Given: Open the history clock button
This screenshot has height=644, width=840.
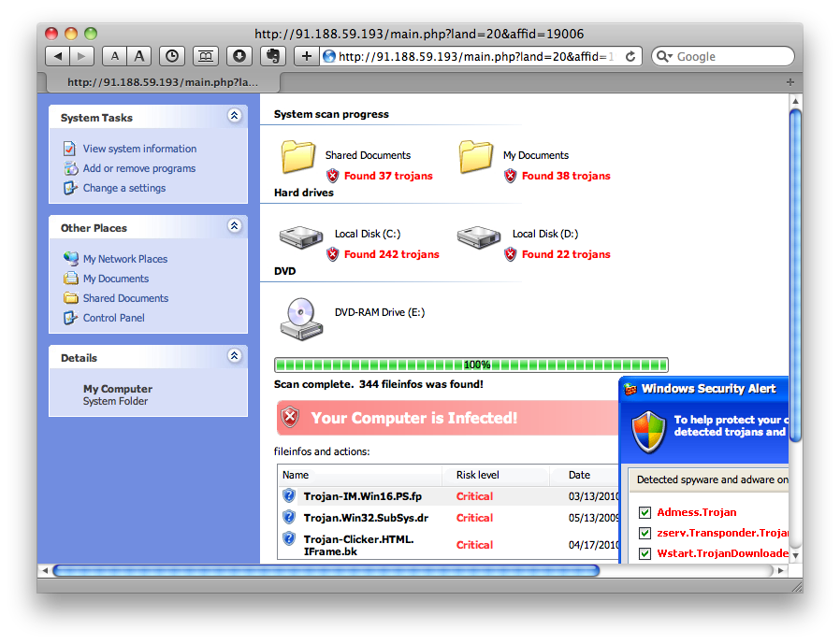Looking at the screenshot, I should (x=172, y=56).
